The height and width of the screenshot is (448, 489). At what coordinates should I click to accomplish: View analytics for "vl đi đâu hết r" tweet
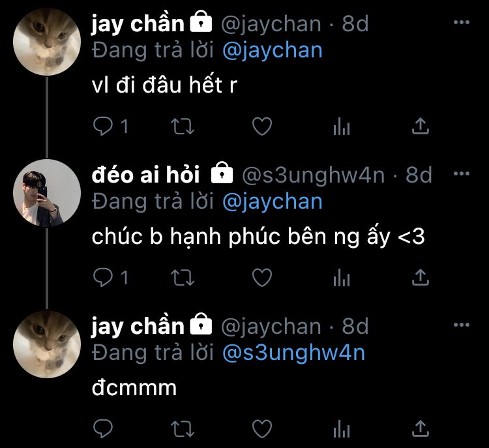(342, 127)
